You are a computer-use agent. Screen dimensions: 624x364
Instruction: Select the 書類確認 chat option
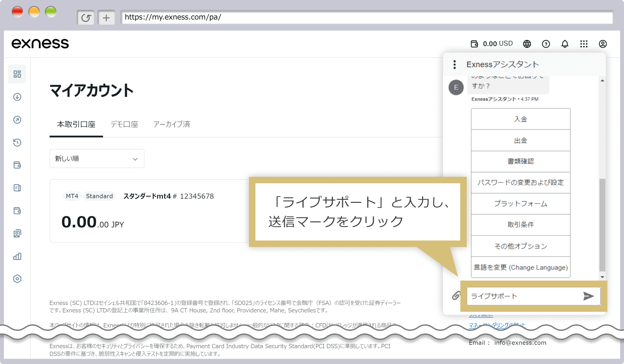[x=521, y=162]
